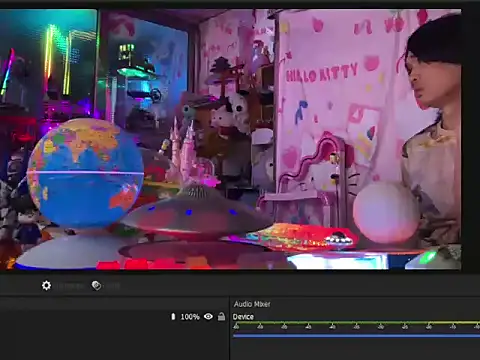Click the Device label in Audio Mixer
Screen dimensions: 480x360
(243, 317)
